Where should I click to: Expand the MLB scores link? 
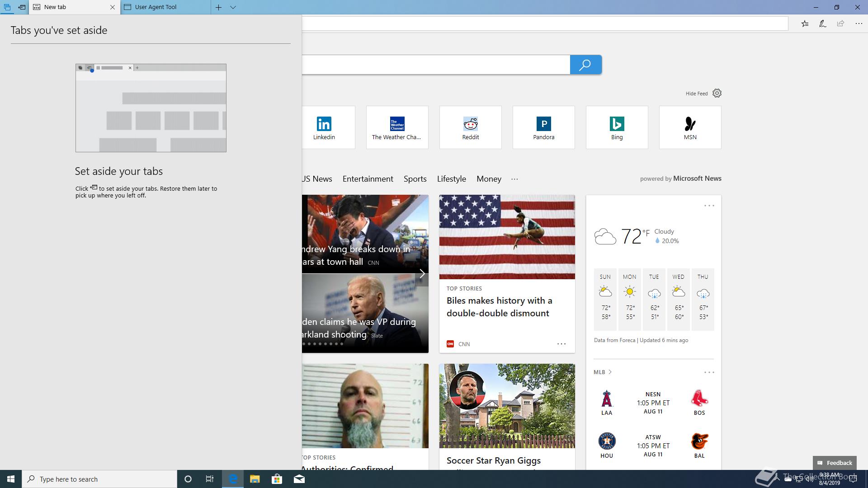(603, 372)
